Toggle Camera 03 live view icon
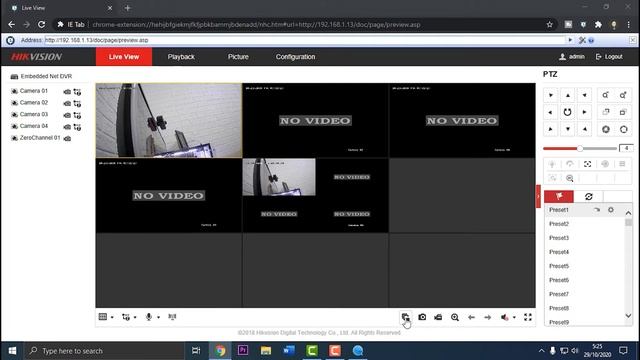640x360 pixels. 14,115
